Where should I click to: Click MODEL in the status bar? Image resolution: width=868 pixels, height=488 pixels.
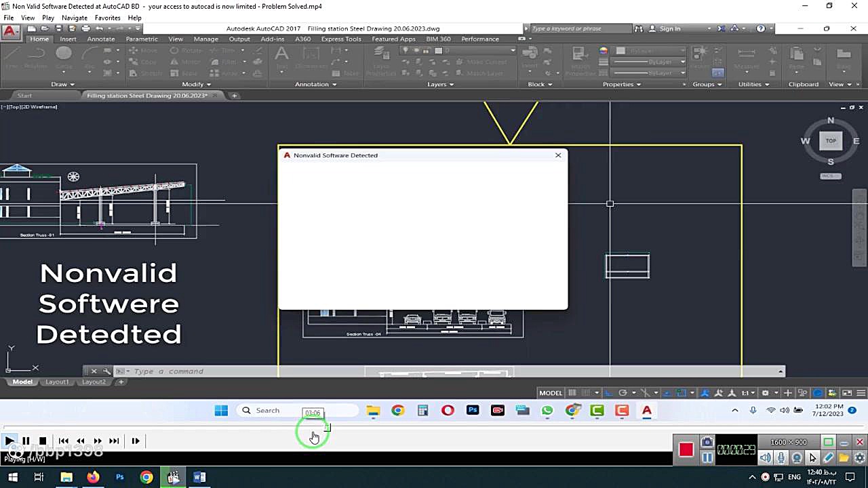click(551, 393)
